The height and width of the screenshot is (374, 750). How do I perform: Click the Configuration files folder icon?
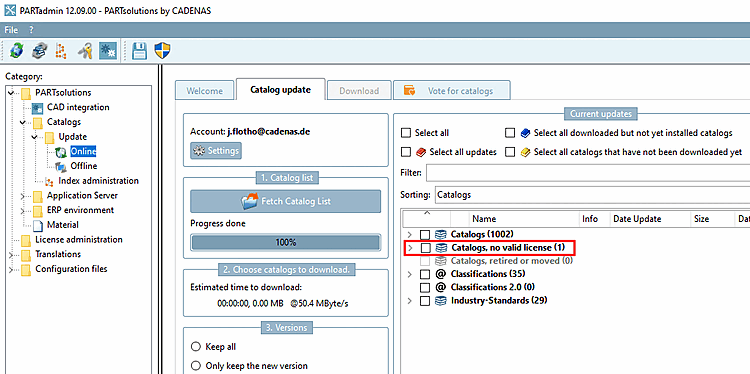(x=26, y=269)
